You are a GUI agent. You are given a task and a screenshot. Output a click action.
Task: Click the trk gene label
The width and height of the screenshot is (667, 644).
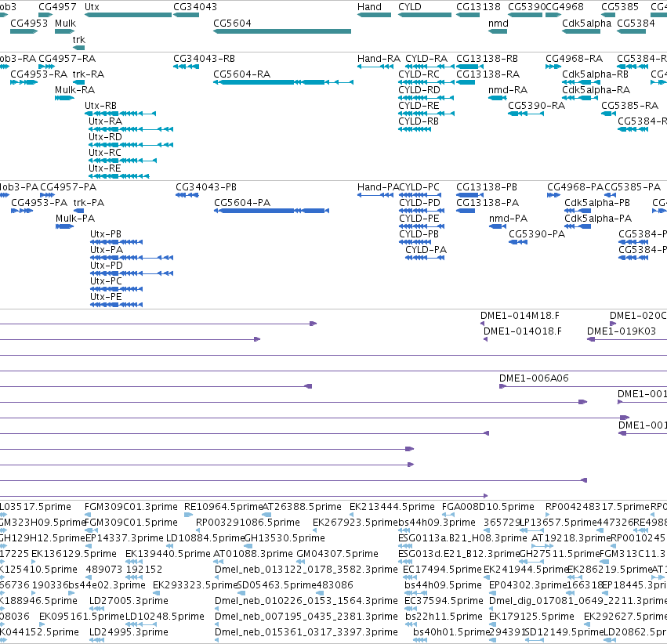78,39
